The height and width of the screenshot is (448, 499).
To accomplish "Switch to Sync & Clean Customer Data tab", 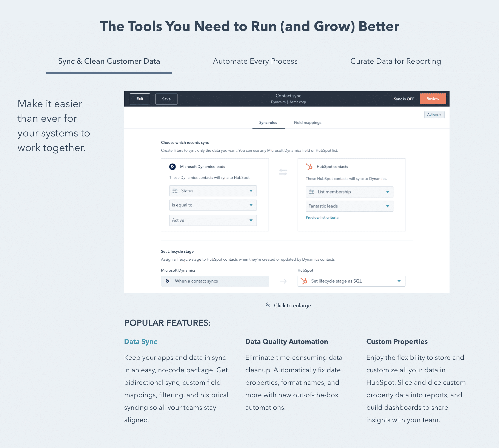I will point(109,61).
